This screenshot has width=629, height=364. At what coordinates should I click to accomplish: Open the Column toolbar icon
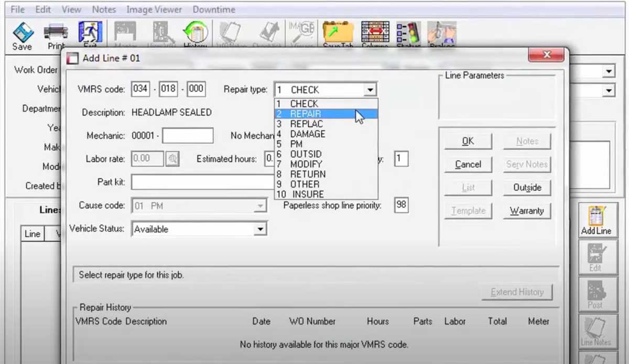(x=375, y=32)
